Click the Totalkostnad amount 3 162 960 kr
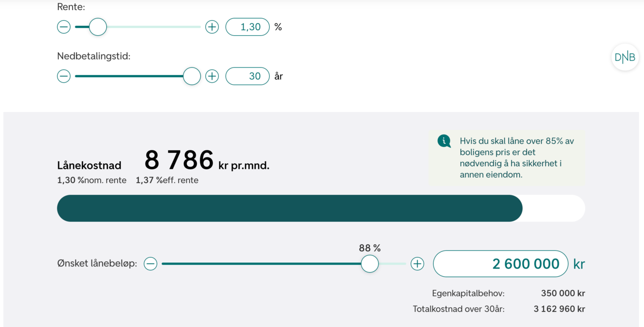Viewport: 644px width, 327px height. click(559, 309)
